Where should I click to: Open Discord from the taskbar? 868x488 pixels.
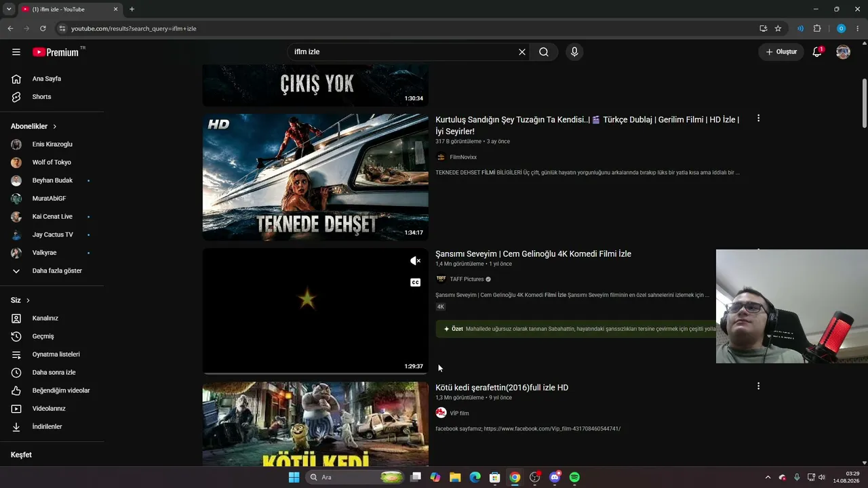point(555,477)
